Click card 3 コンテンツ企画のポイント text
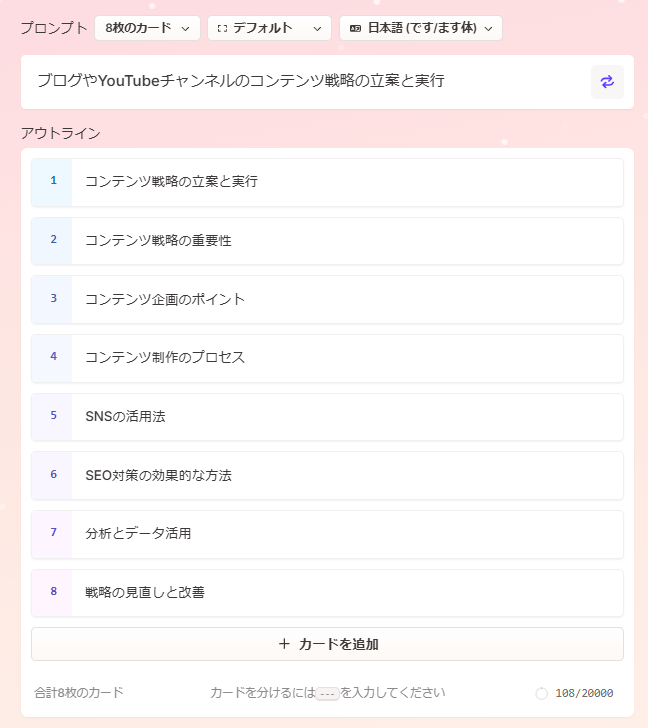This screenshot has width=648, height=728. (165, 299)
